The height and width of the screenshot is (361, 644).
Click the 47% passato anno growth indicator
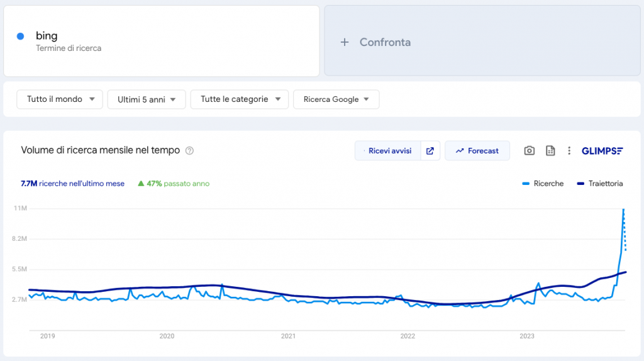(x=174, y=184)
